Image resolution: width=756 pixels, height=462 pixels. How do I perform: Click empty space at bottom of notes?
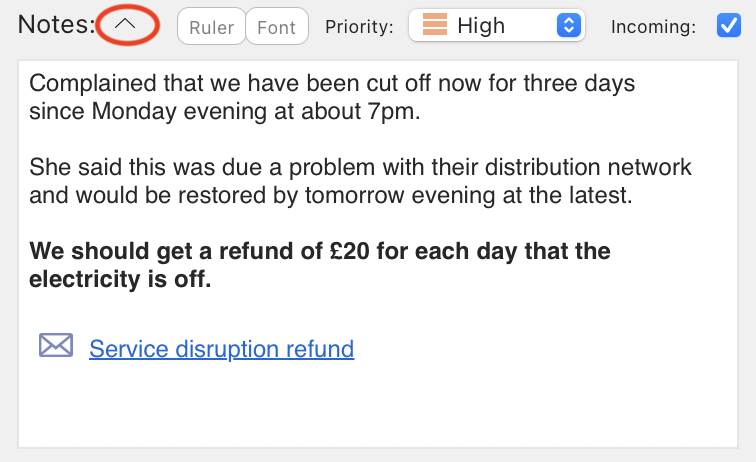click(380, 410)
